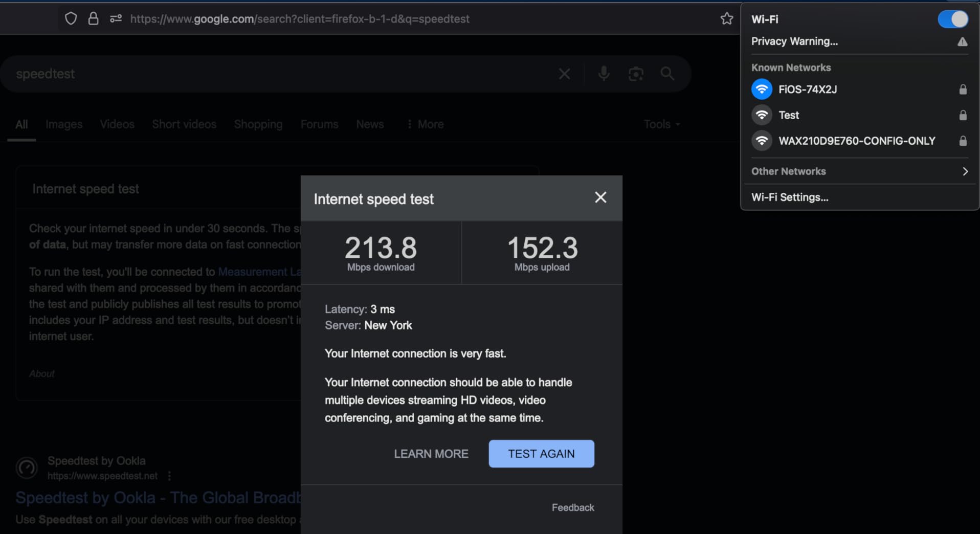Viewport: 980px width, 534px height.
Task: Close the Internet speed test dialog
Action: 600,197
